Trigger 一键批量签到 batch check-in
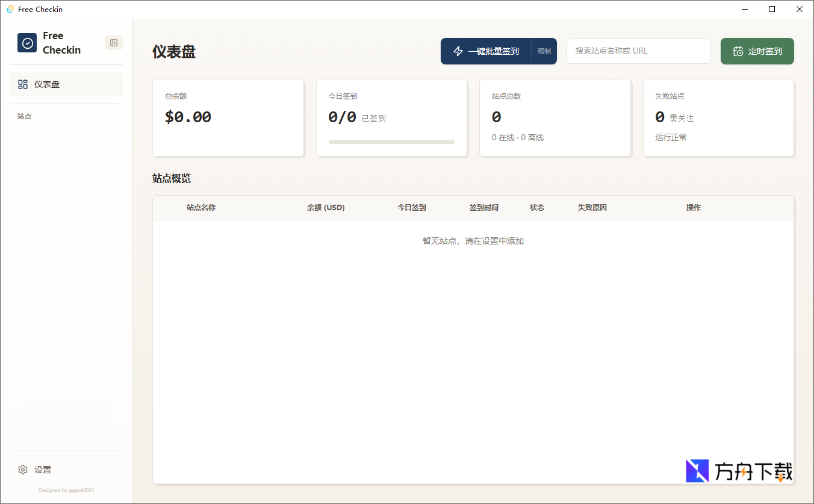Viewport: 814px width, 504px height. tap(489, 51)
